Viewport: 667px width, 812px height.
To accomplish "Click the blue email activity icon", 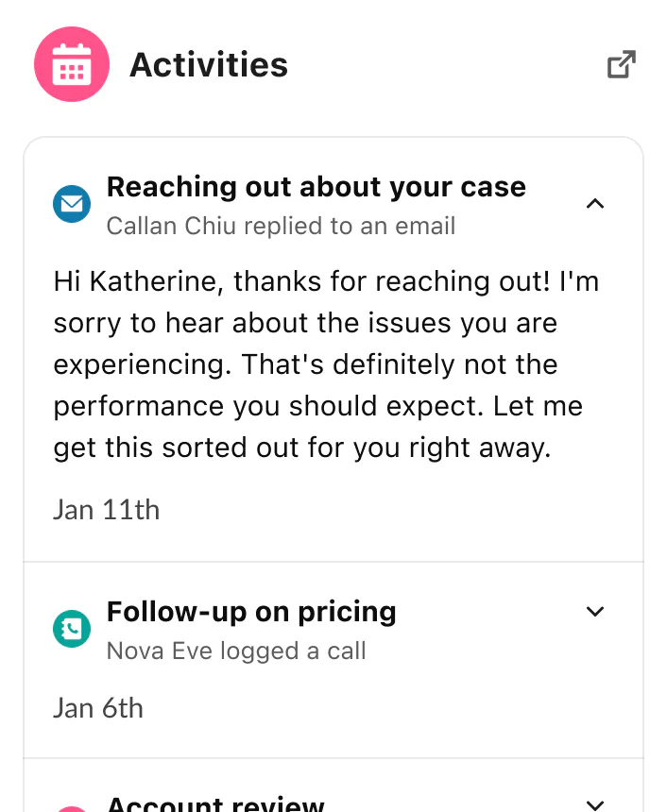I will [x=72, y=204].
